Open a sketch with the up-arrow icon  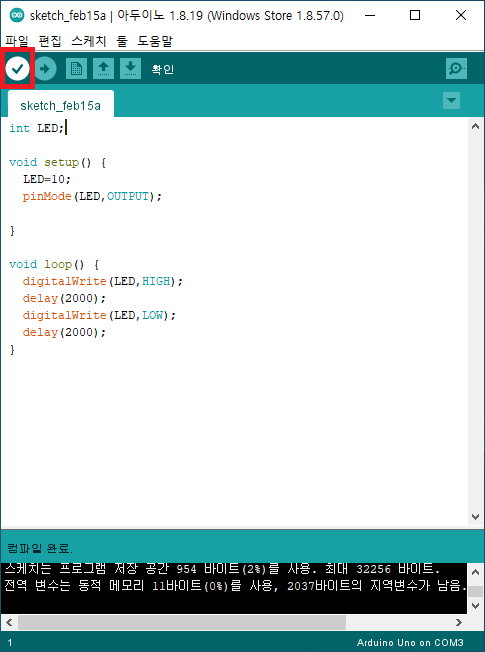point(103,68)
